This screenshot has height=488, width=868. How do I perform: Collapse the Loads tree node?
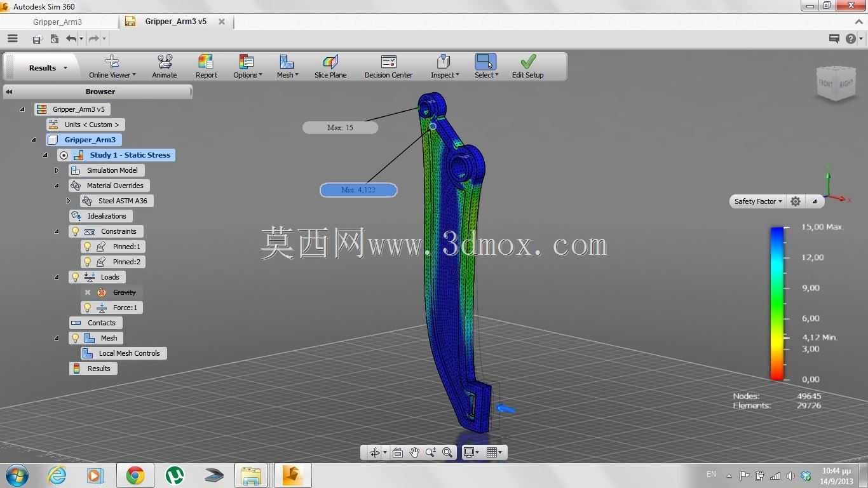57,277
